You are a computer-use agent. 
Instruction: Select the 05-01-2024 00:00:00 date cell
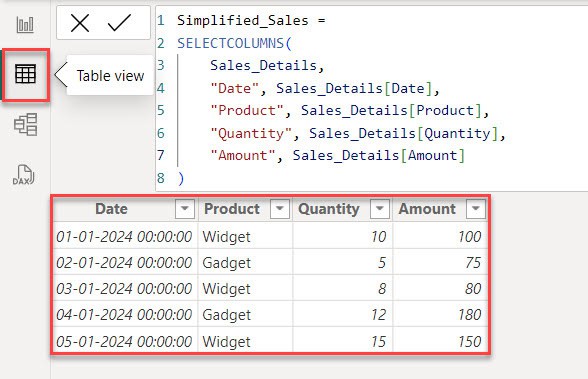coord(125,342)
